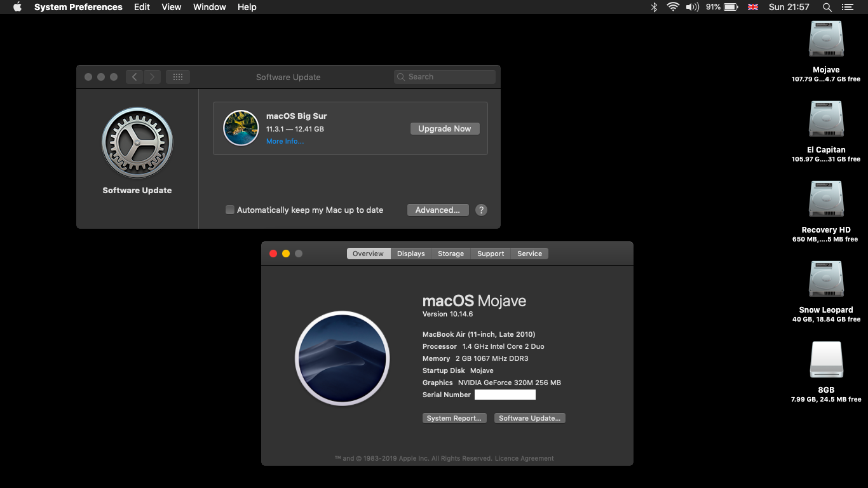Image resolution: width=868 pixels, height=488 pixels.
Task: Open the Apple menu
Action: [17, 7]
